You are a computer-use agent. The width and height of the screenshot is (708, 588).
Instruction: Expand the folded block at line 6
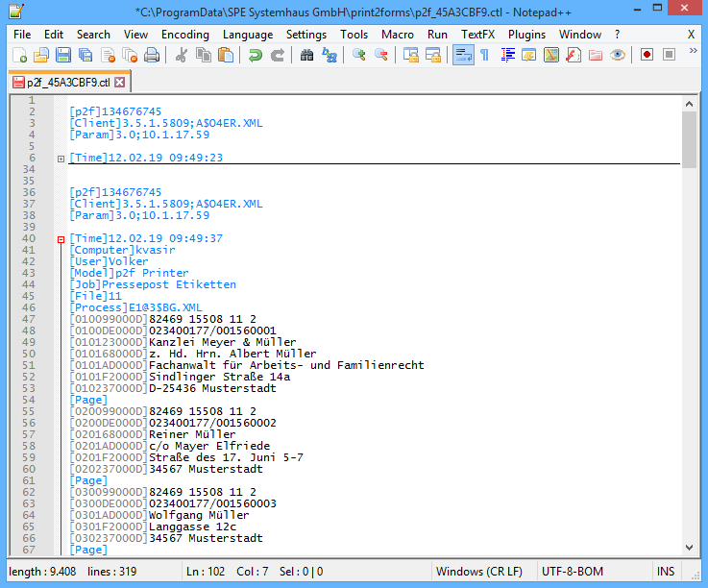61,159
